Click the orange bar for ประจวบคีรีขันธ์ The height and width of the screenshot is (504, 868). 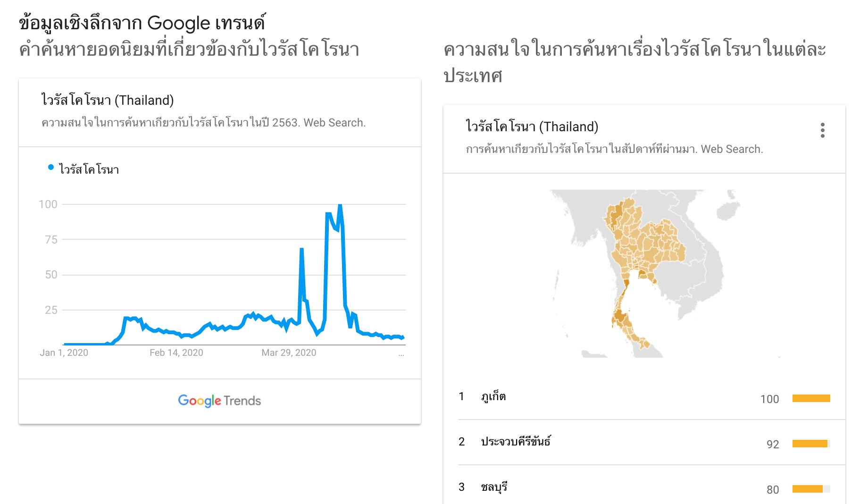pos(810,444)
